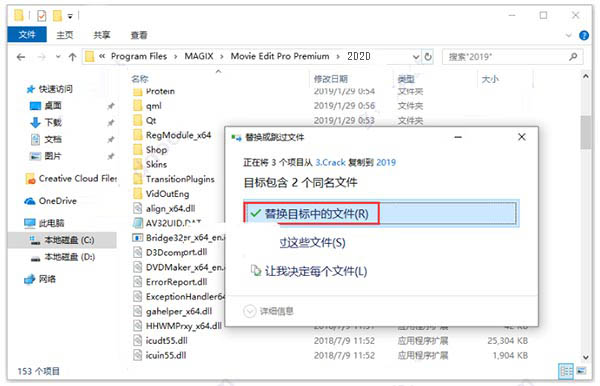Switch to large icons view

[x=581, y=371]
